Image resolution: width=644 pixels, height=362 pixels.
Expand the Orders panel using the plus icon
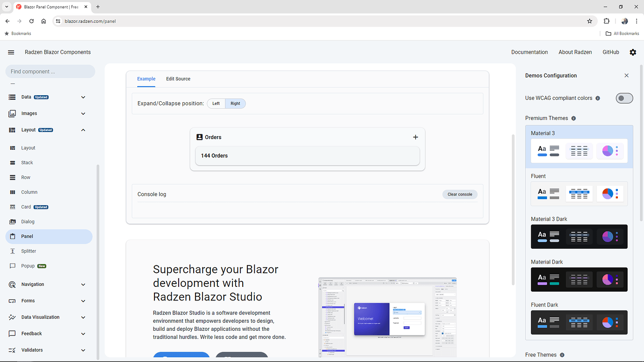coord(415,137)
